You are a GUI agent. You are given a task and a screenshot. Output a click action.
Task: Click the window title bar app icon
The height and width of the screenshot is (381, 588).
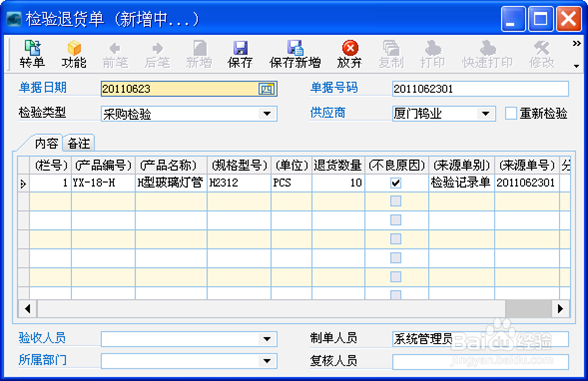(14, 19)
